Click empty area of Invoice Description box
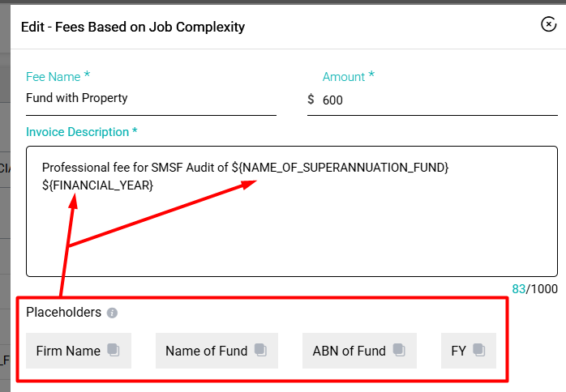 click(292, 234)
